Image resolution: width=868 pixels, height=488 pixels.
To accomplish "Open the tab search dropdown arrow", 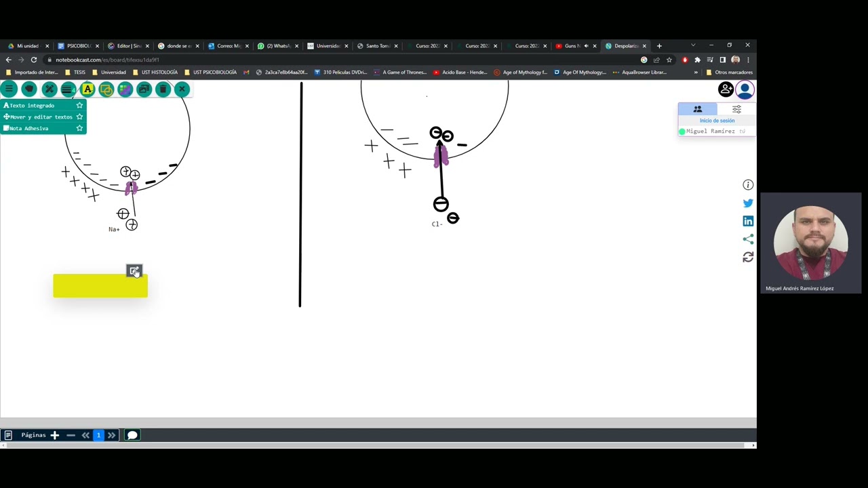I will 692,45.
